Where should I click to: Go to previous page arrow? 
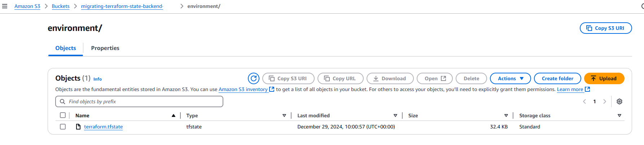tap(584, 101)
